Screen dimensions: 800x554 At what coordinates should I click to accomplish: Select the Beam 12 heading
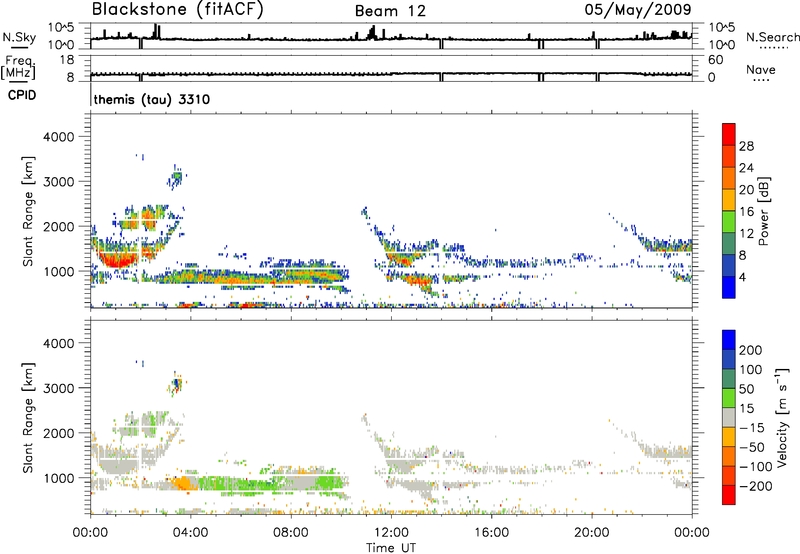(390, 11)
